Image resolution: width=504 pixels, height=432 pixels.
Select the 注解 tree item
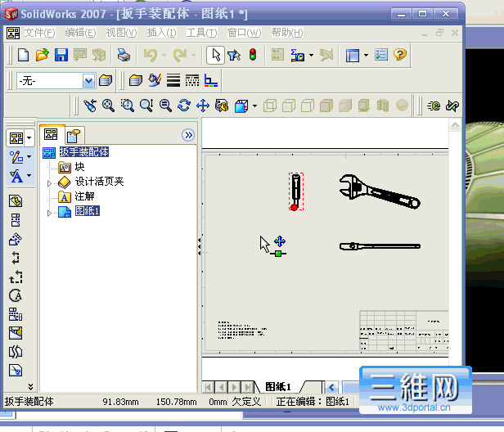click(x=84, y=196)
